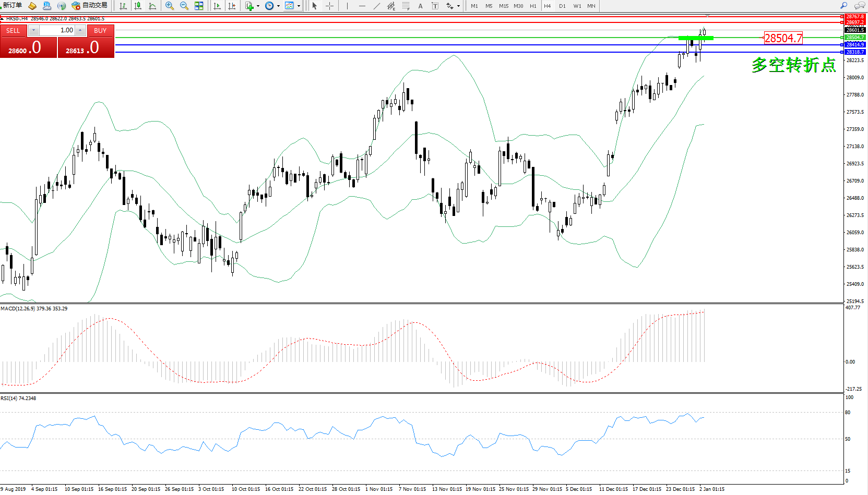Open the search magnifier in the top right

(843, 6)
